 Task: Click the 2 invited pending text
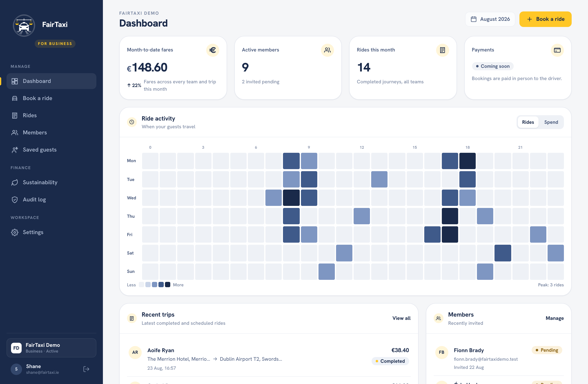260,81
